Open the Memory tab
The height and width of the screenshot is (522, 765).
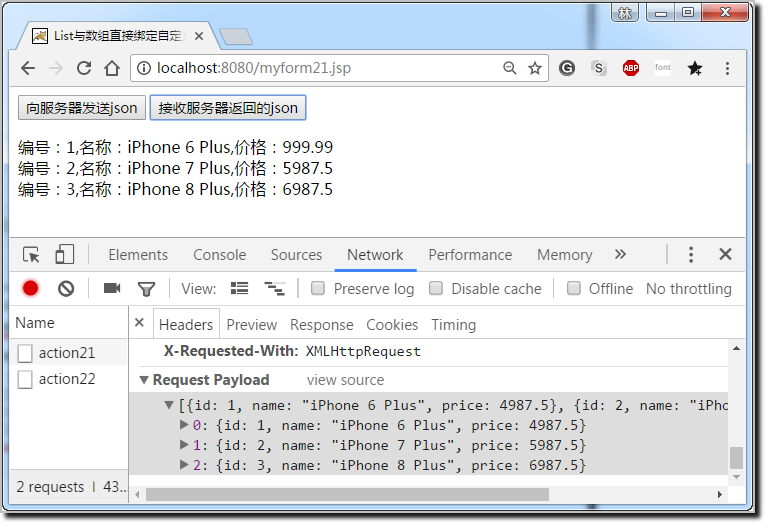[564, 255]
